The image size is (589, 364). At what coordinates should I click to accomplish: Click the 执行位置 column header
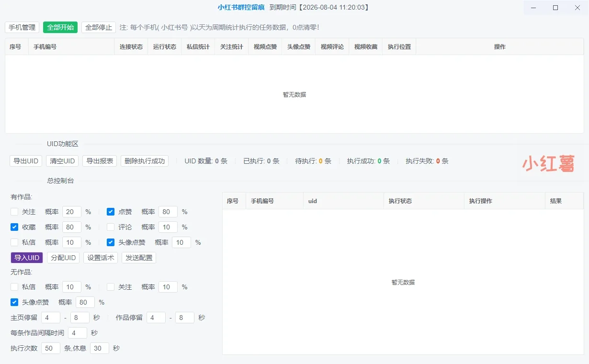click(x=399, y=47)
